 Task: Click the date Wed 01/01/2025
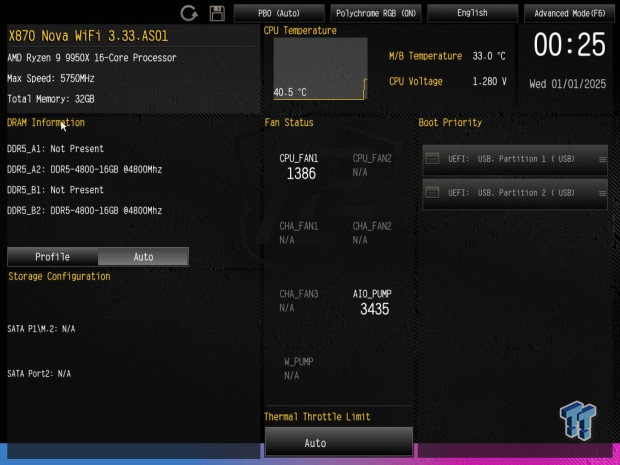(568, 84)
